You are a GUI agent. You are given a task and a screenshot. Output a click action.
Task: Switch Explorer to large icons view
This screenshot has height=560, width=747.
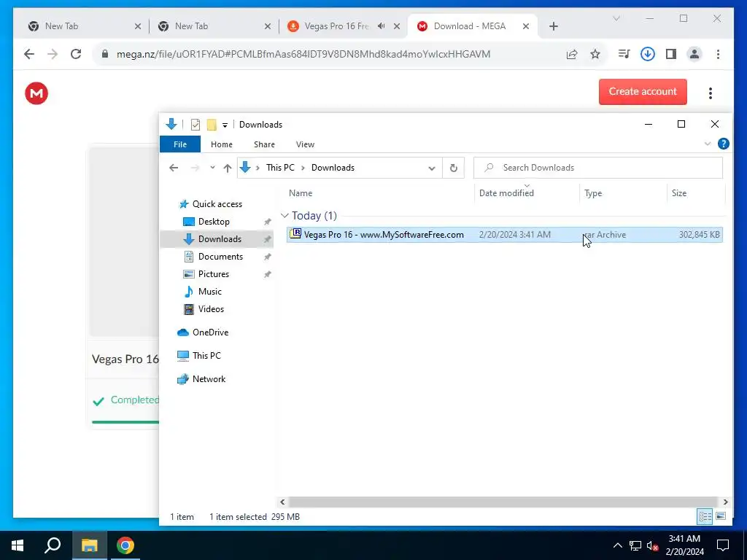click(x=720, y=516)
